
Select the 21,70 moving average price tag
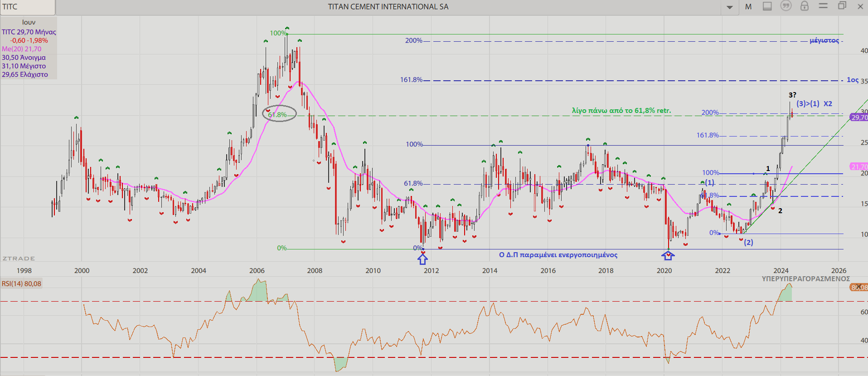point(859,166)
